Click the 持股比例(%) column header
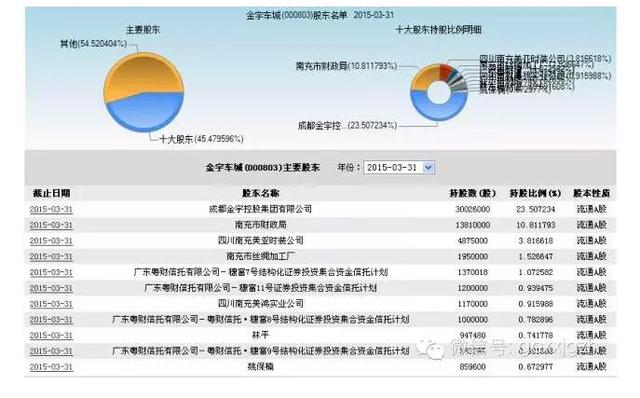The width and height of the screenshot is (640, 398). pyautogui.click(x=535, y=193)
